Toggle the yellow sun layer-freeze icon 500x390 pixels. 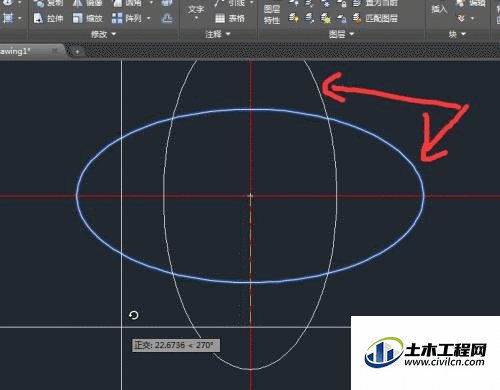tap(326, 18)
